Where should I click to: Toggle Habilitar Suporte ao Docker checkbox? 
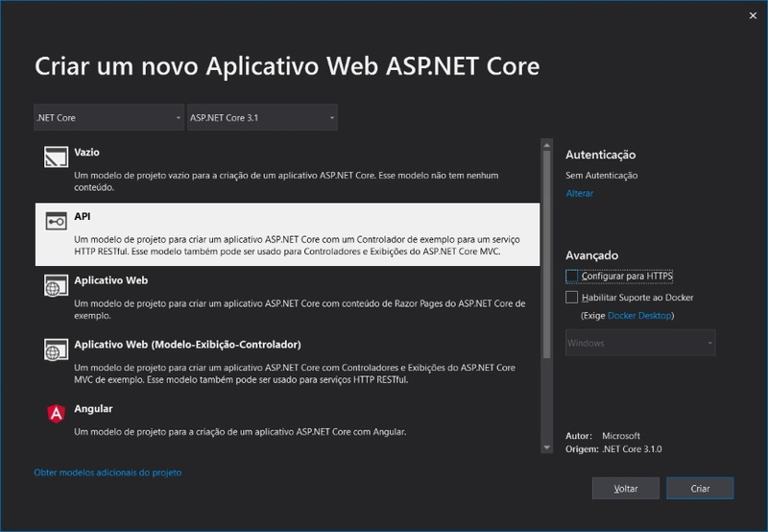pos(572,298)
